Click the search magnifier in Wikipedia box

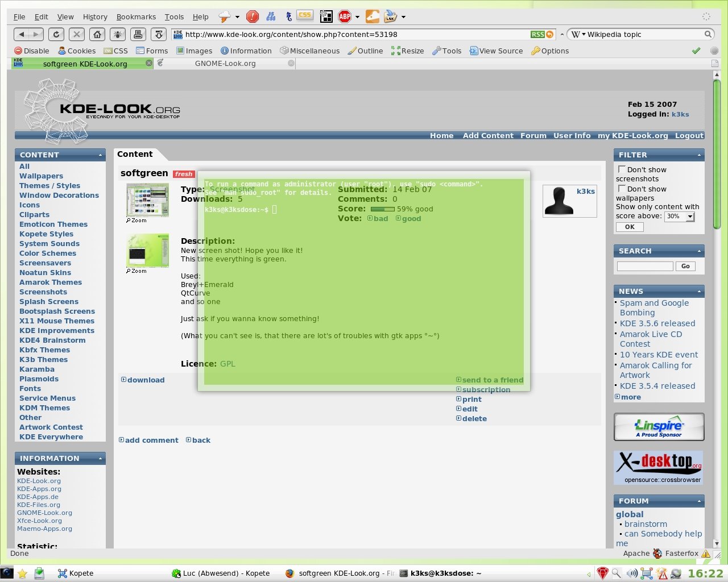point(708,34)
